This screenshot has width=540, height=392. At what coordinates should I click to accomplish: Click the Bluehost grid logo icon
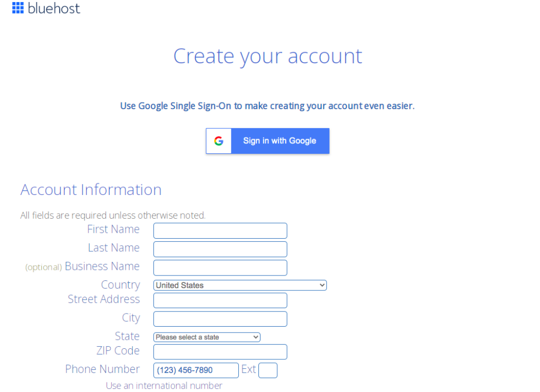(x=18, y=7)
